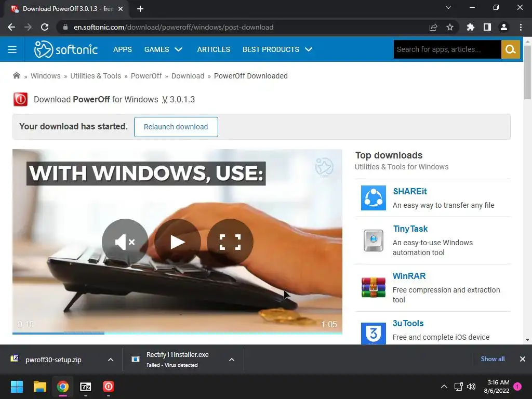Open the TinyTask link
532x399 pixels.
[410, 229]
